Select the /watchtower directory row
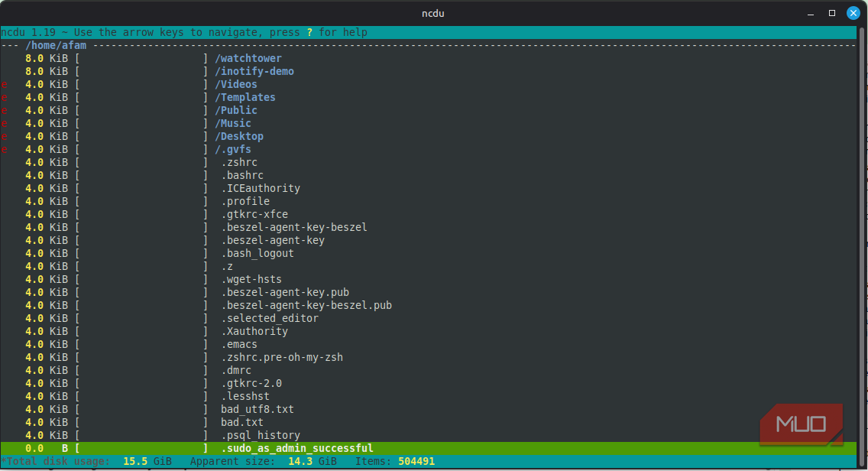Screen dimensions: 868x471 coord(429,58)
